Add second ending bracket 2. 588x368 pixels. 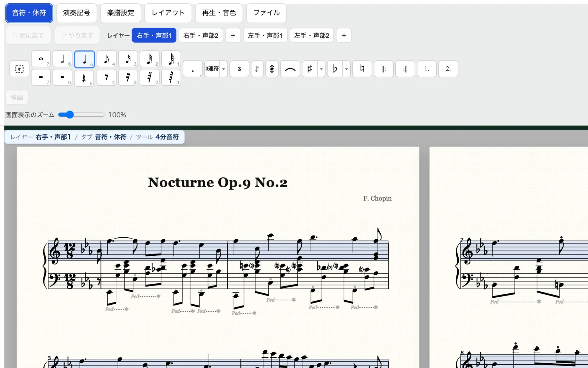click(448, 69)
